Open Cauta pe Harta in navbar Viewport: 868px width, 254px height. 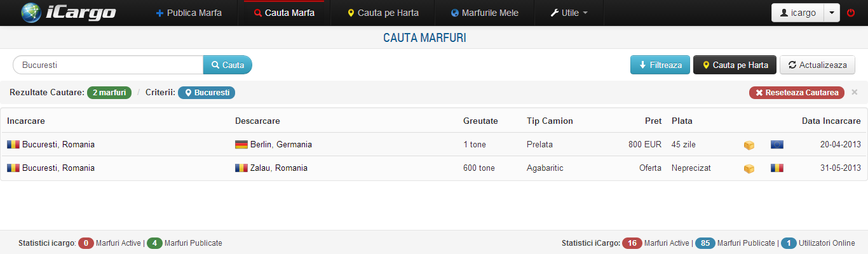coord(383,13)
